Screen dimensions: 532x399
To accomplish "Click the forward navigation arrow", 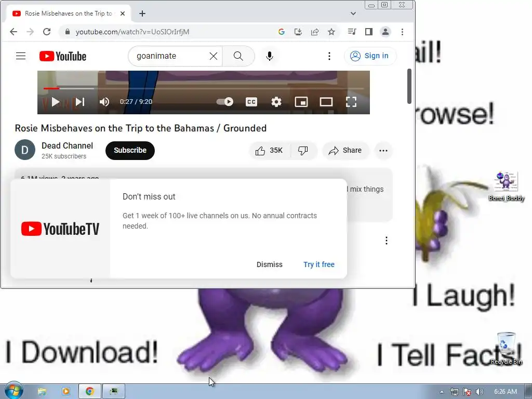I will (x=30, y=32).
